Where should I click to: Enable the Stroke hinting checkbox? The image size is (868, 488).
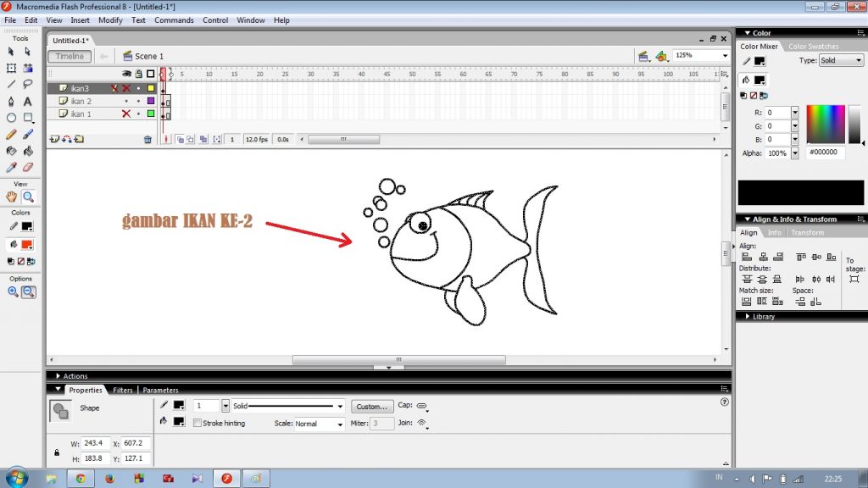[x=197, y=424]
